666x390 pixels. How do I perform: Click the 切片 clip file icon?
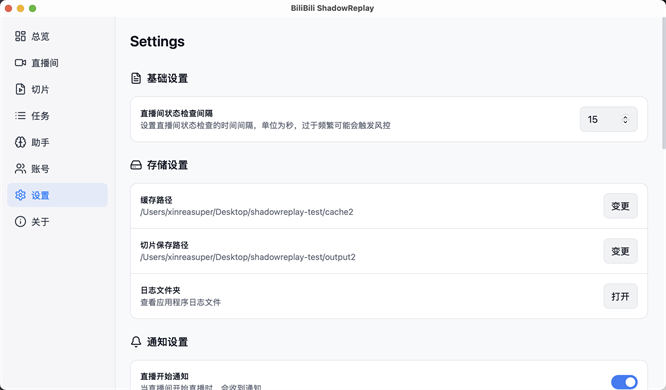tap(20, 89)
